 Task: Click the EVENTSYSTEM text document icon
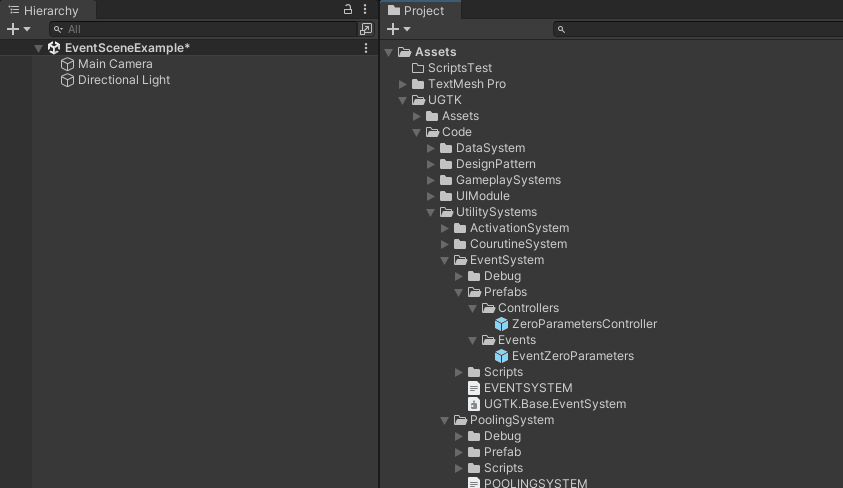click(474, 388)
